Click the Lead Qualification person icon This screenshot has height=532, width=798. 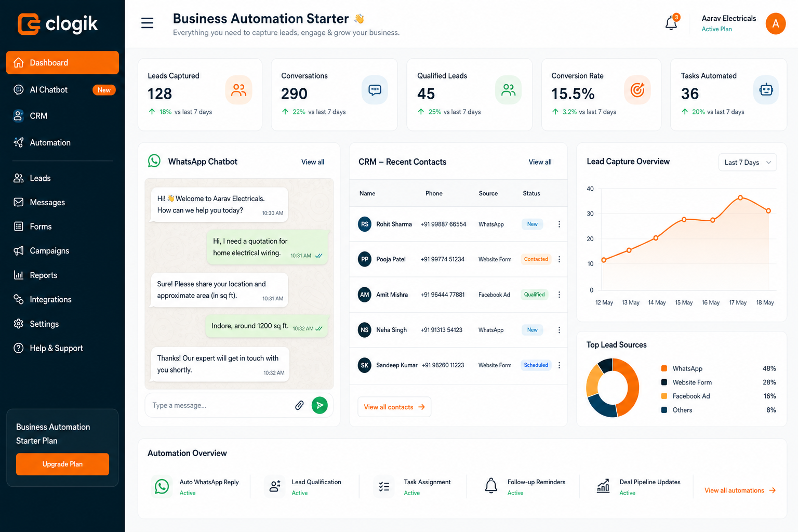pyautogui.click(x=275, y=486)
